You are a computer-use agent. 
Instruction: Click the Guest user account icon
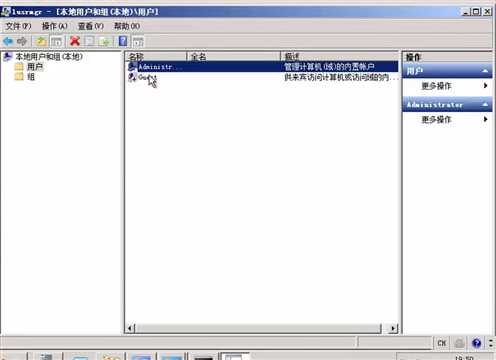click(x=132, y=77)
